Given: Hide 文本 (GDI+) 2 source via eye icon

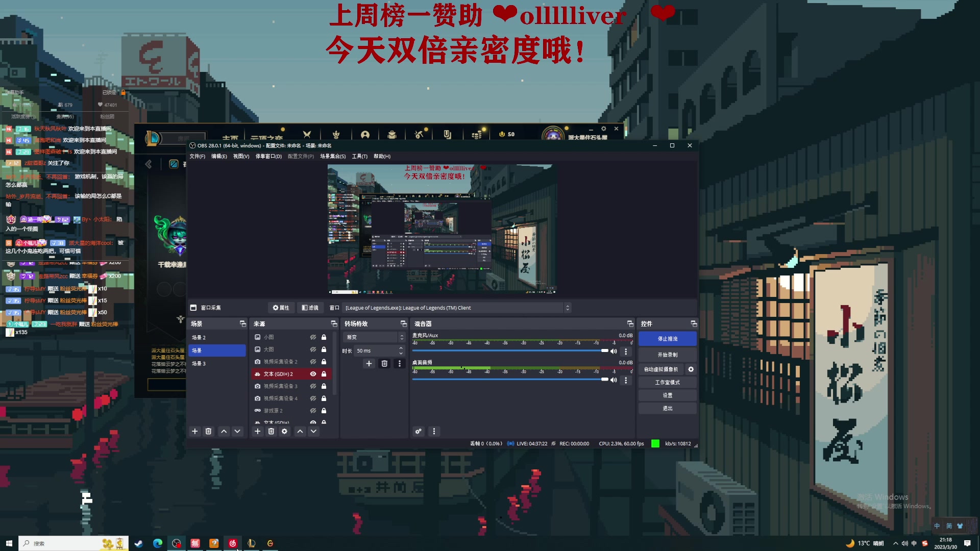Looking at the screenshot, I should click(x=313, y=374).
